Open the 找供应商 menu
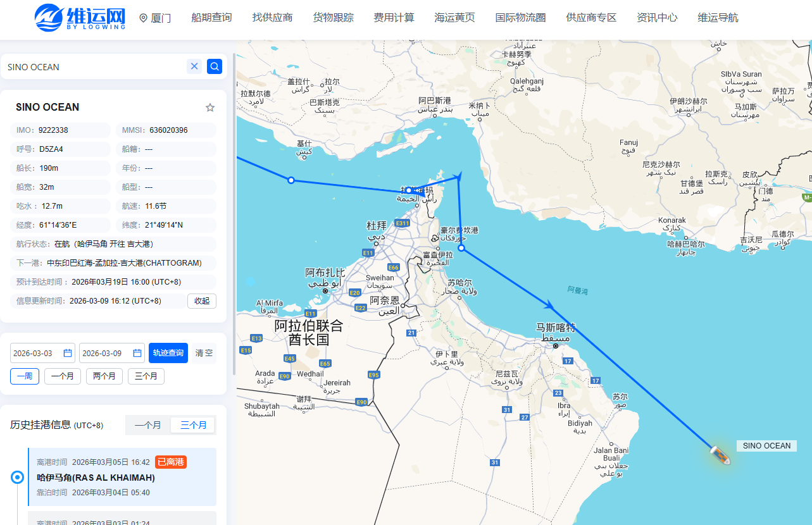Screen dimensions: 812x525 [272, 18]
